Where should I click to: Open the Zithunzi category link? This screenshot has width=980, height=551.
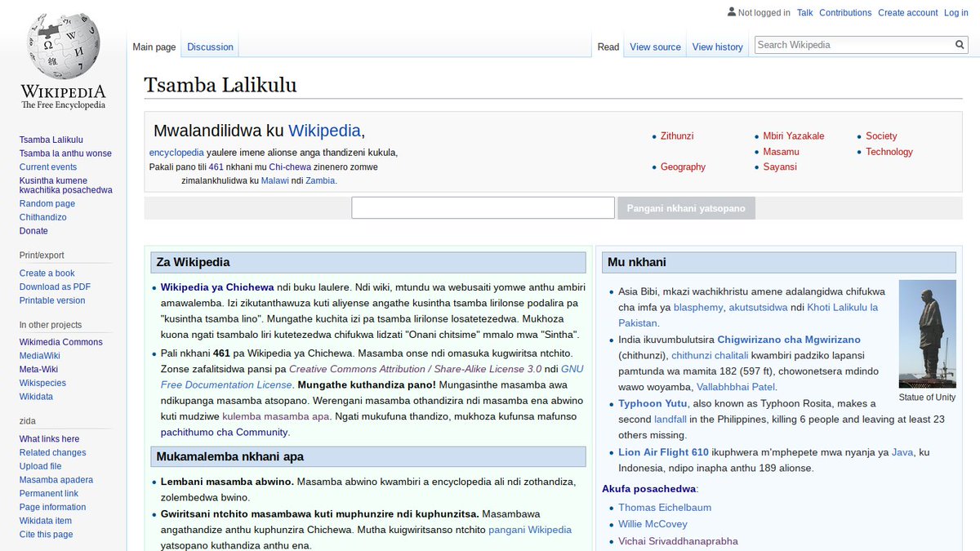pos(677,136)
